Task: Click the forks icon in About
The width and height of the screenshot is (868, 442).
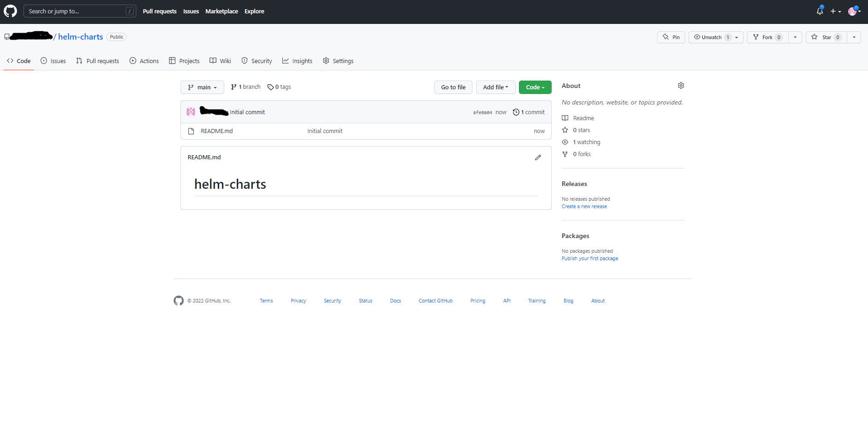Action: click(565, 154)
